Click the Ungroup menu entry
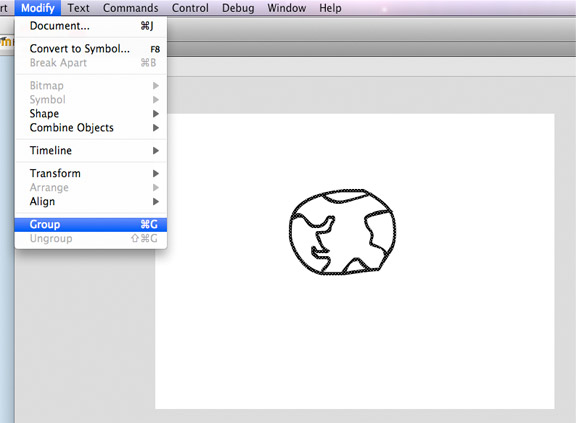Viewport: 576px width, 423px height. (91, 239)
